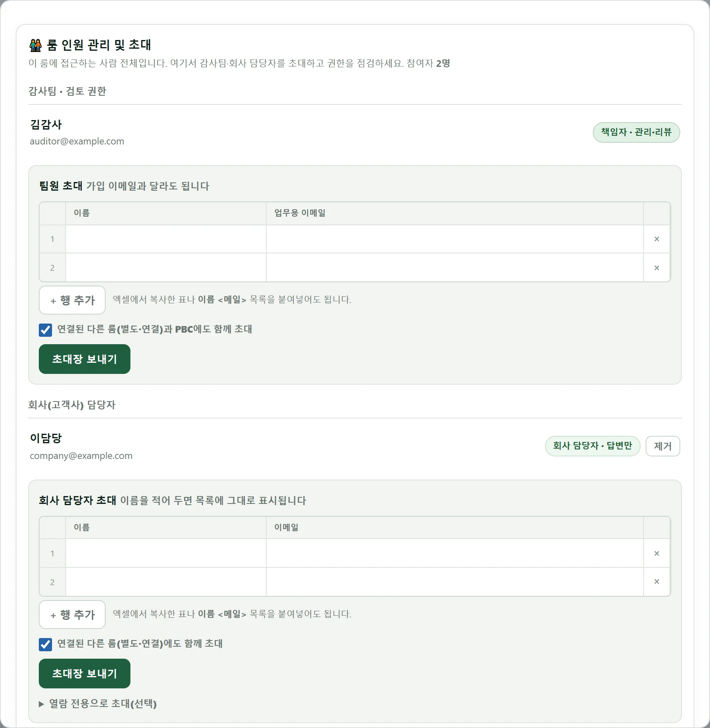Click '+ 행 추가' under company contact table
Image resolution: width=710 pixels, height=728 pixels.
72,615
